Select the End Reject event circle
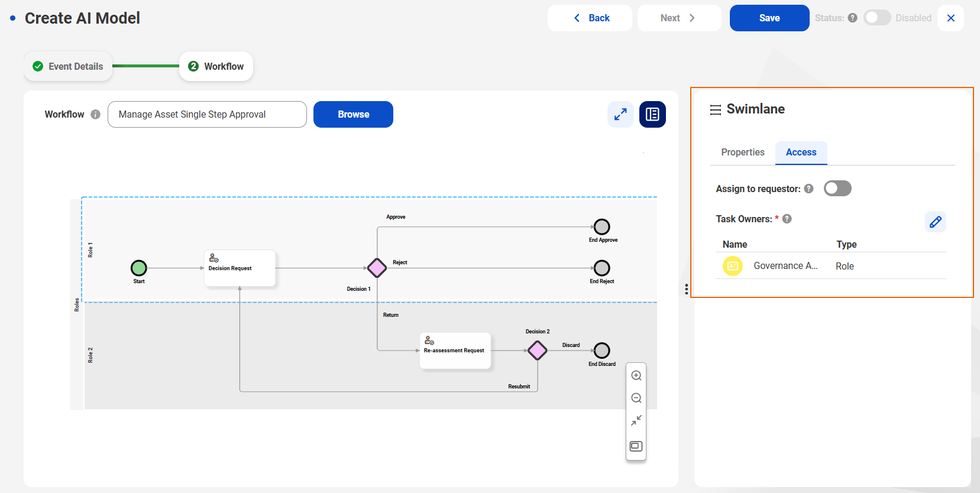 point(602,268)
